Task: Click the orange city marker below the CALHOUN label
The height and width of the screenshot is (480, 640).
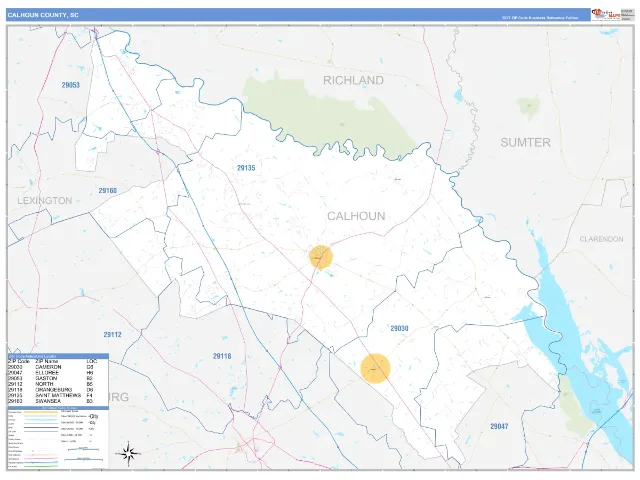Action: (321, 257)
